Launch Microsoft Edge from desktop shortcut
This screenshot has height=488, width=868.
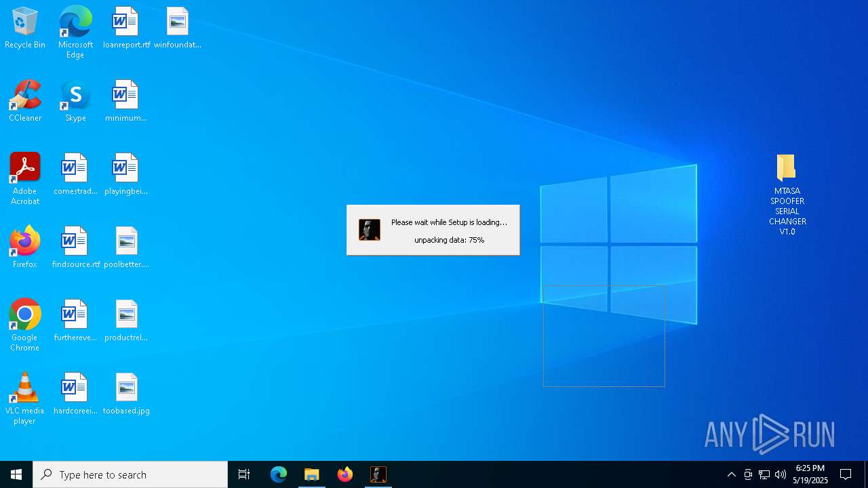pyautogui.click(x=75, y=32)
